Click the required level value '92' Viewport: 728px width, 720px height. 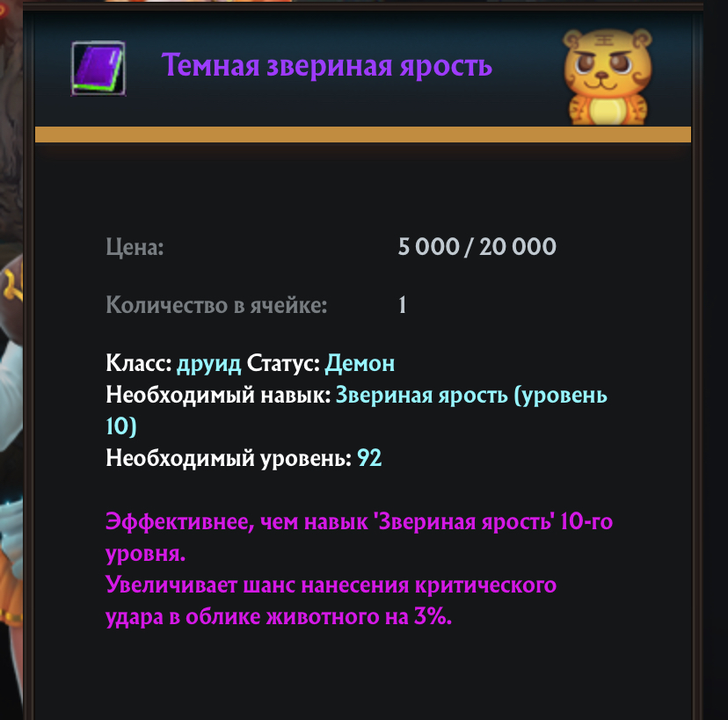tap(369, 458)
